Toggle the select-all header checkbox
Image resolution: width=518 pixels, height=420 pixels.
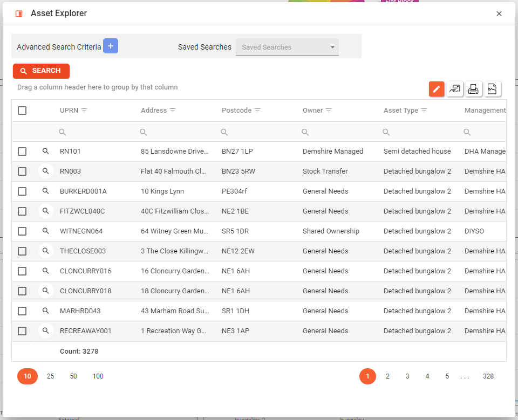(22, 111)
